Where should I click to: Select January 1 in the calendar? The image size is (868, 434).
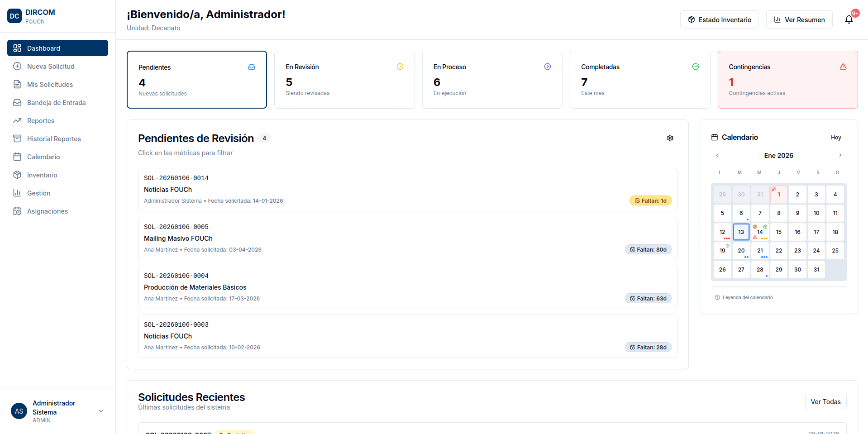tap(779, 195)
